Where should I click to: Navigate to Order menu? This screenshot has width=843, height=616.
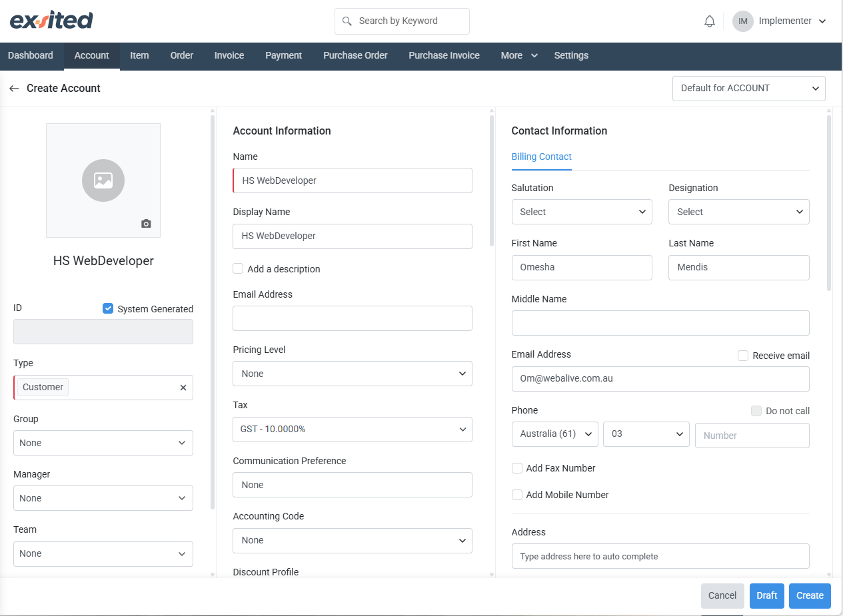(x=182, y=56)
